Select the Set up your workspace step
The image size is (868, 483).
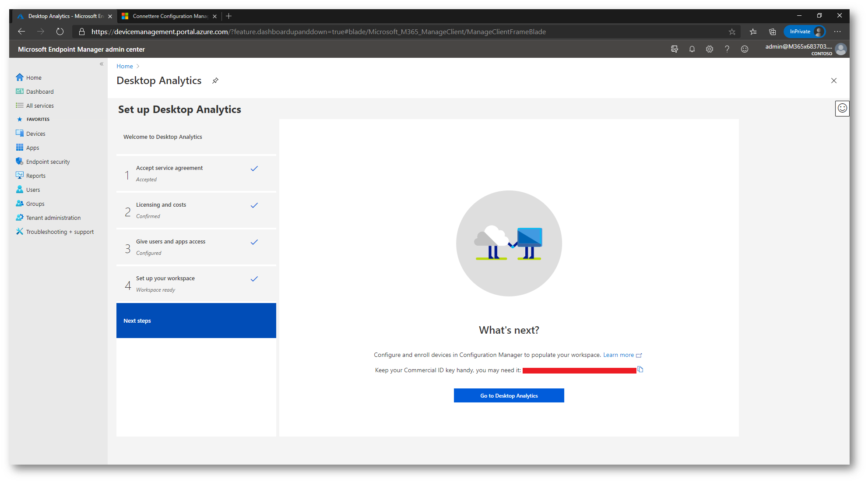[196, 284]
